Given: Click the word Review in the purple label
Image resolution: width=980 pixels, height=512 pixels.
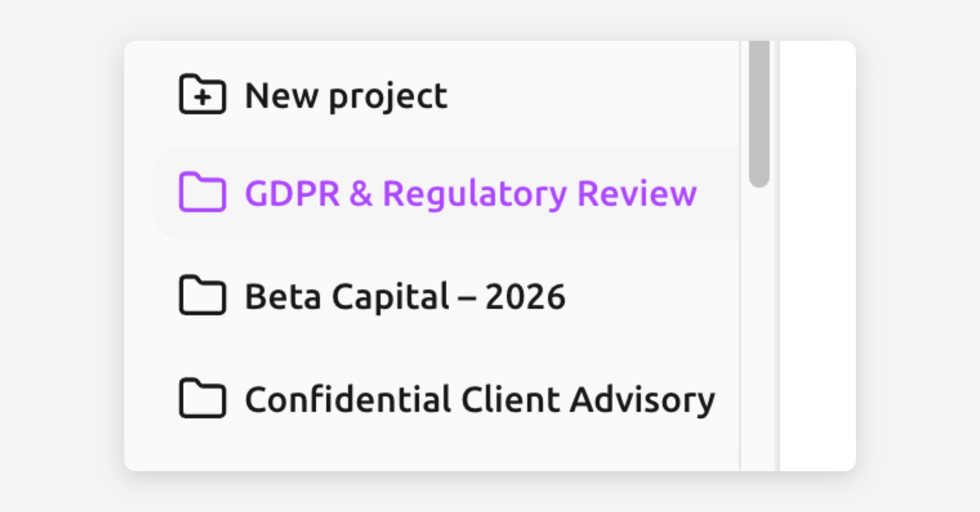Looking at the screenshot, I should [637, 193].
